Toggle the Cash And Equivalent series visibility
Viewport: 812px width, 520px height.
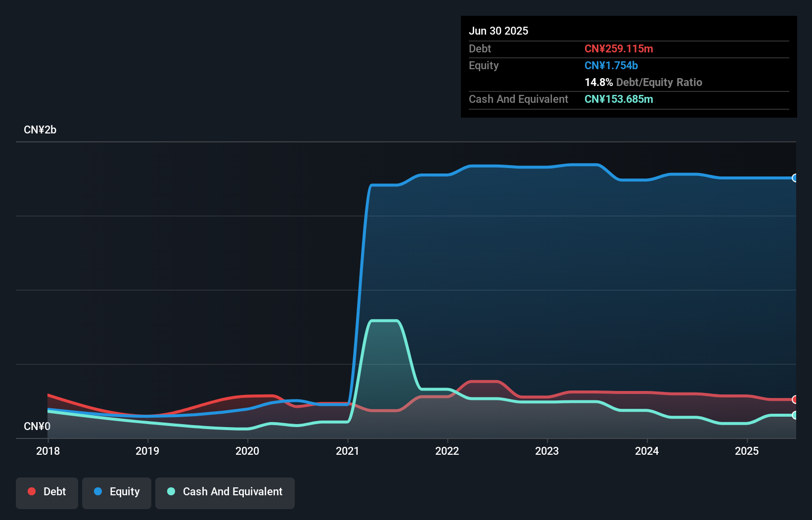point(225,492)
